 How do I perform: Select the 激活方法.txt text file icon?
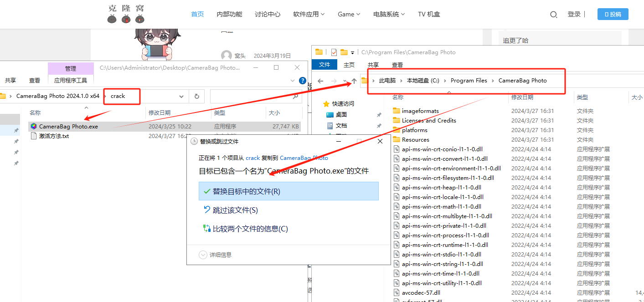[x=34, y=136]
